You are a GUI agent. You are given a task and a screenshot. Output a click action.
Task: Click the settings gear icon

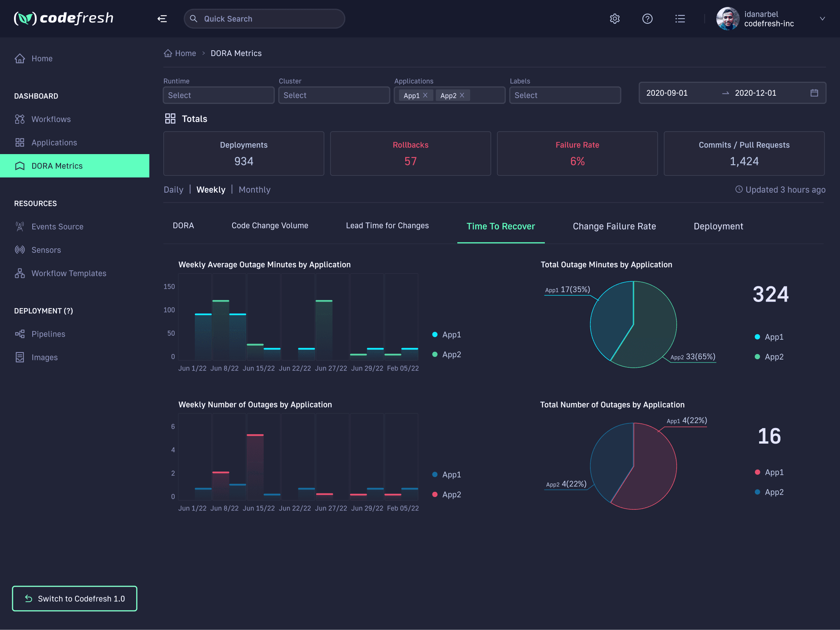click(x=614, y=19)
